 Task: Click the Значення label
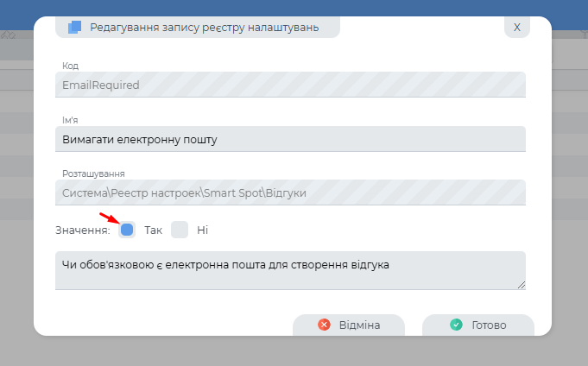(x=81, y=230)
